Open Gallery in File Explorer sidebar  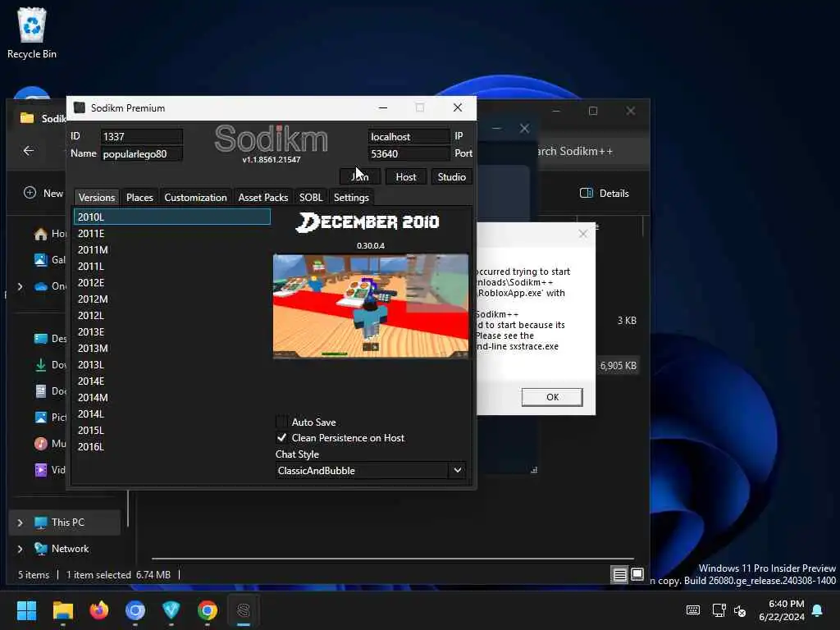click(x=50, y=260)
